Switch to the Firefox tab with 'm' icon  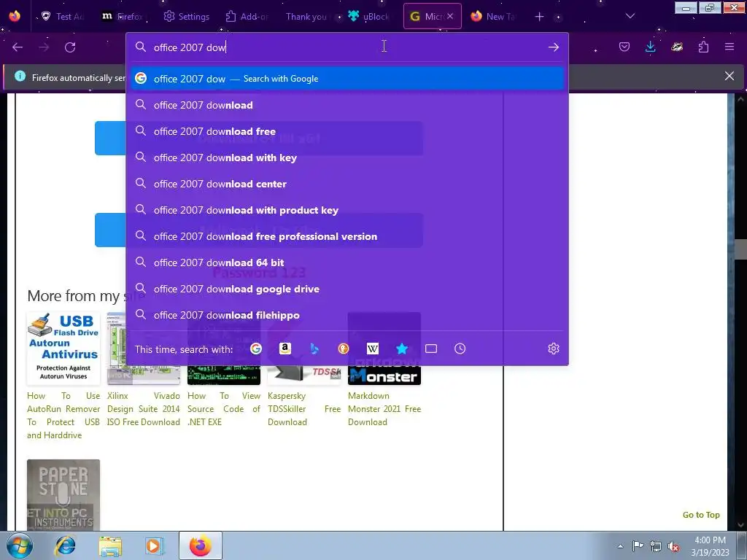[x=123, y=16]
